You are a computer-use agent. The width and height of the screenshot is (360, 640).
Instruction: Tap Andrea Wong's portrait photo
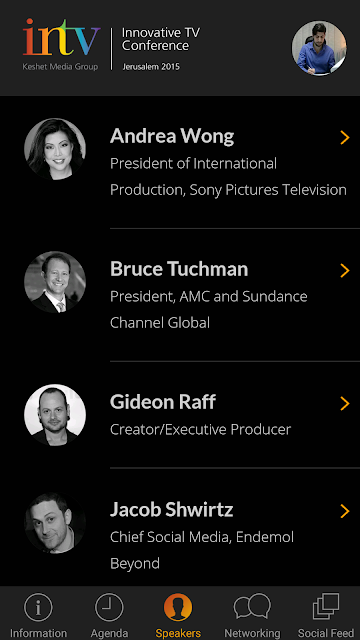(55, 149)
